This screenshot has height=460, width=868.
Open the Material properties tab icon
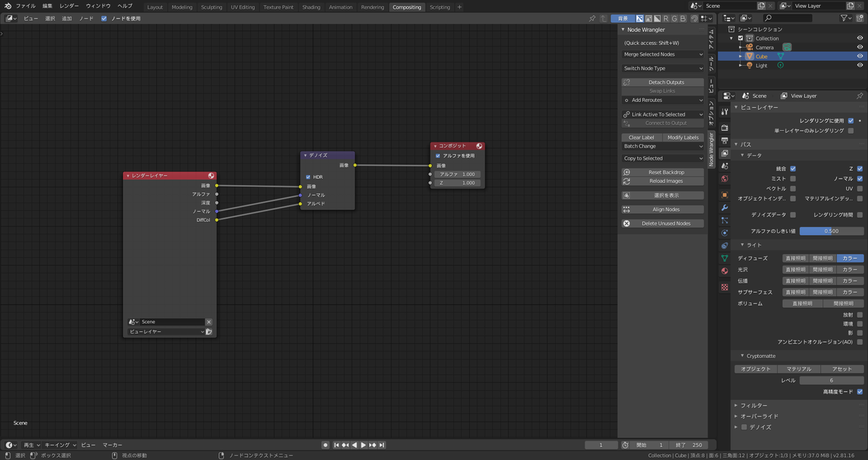pos(725,271)
